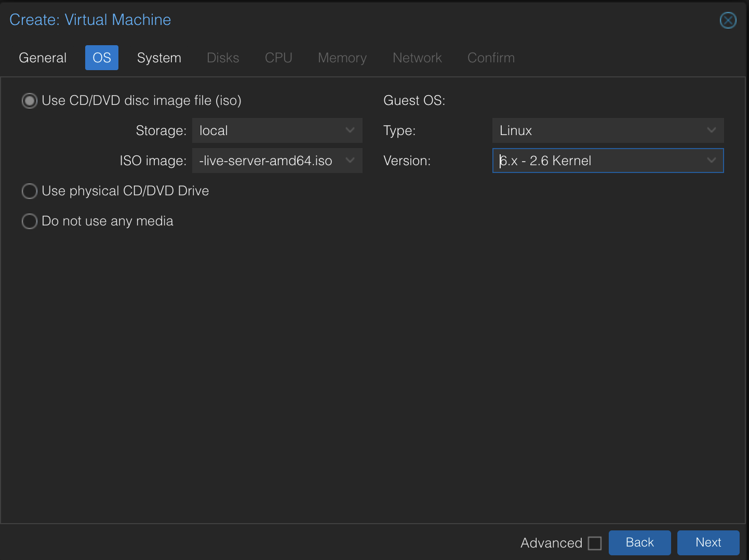Open the Confirm tab
The width and height of the screenshot is (749, 560).
tap(490, 58)
